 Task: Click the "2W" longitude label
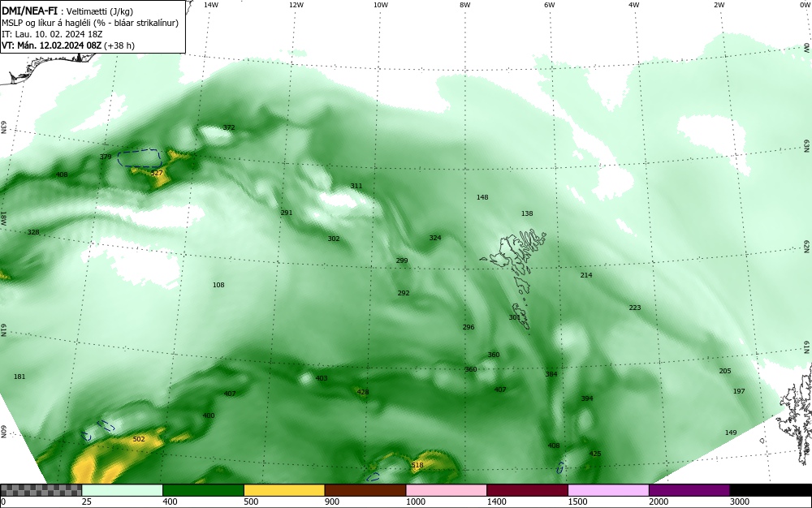[x=719, y=5]
